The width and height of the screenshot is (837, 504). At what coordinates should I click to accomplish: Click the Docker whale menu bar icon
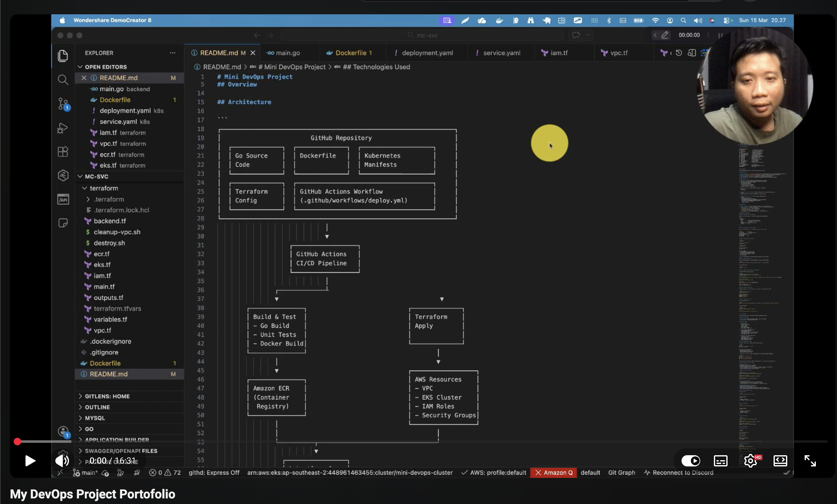(x=499, y=21)
